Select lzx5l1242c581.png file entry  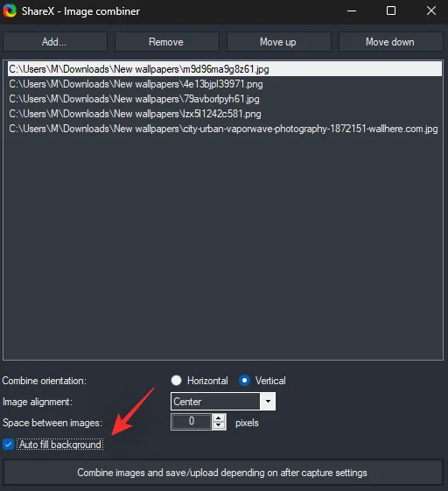click(225, 114)
